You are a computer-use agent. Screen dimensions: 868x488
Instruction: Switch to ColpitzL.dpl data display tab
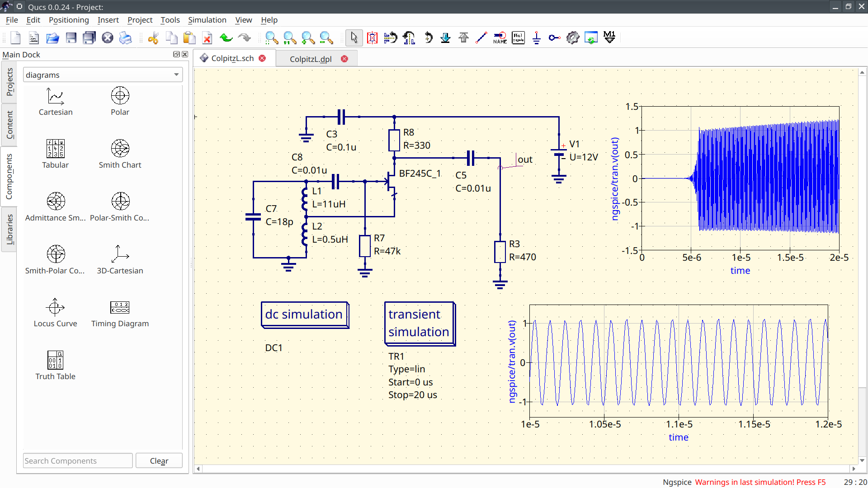(311, 58)
